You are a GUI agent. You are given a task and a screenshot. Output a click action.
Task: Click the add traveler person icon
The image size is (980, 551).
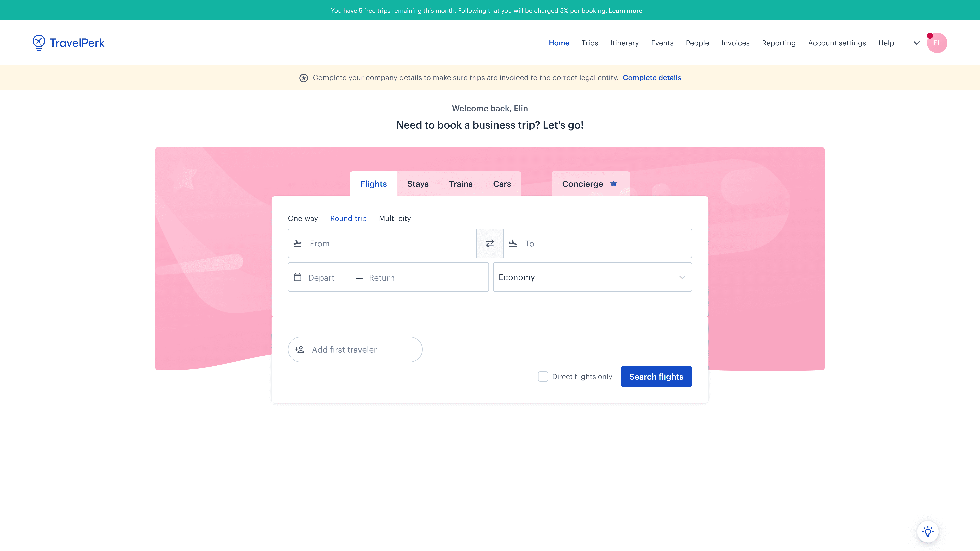[x=300, y=349]
